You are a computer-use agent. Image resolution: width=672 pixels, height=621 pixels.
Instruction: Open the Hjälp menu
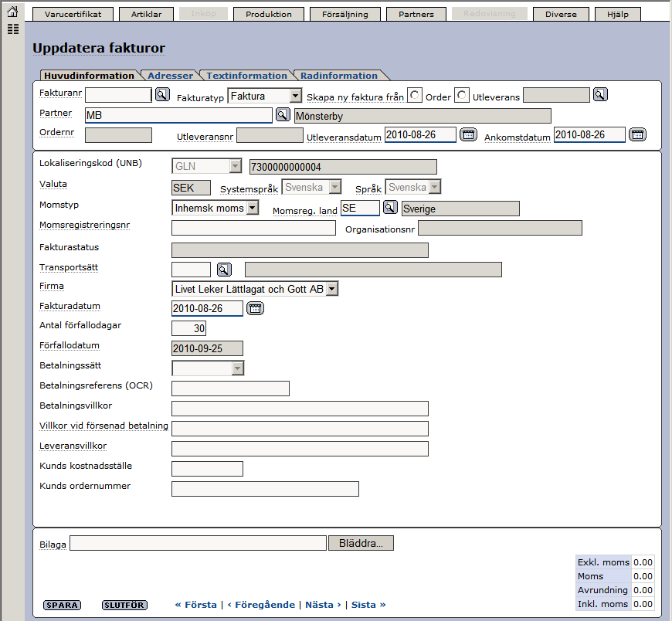[x=618, y=14]
